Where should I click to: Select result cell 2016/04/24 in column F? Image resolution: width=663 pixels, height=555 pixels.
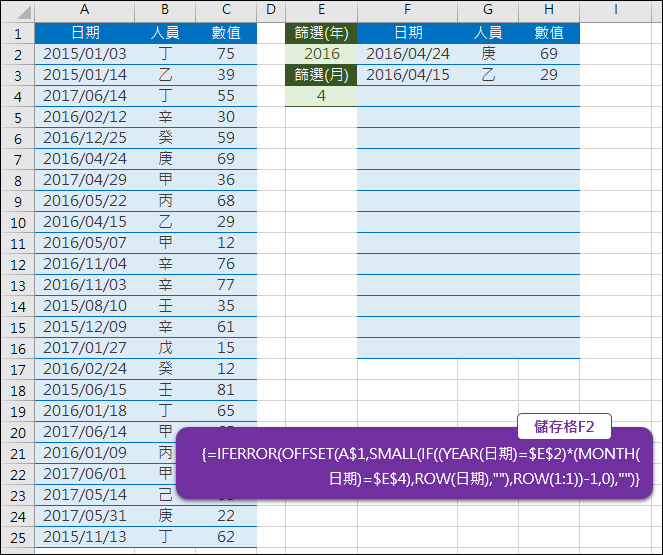(x=407, y=54)
